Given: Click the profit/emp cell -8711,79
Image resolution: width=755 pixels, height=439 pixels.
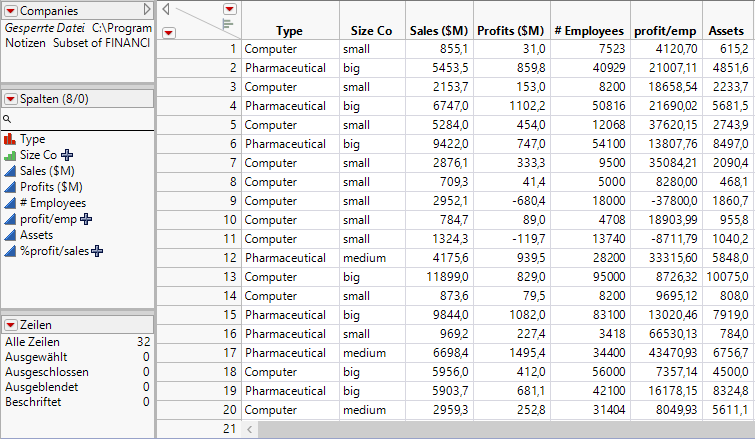Looking at the screenshot, I should pyautogui.click(x=666, y=239).
